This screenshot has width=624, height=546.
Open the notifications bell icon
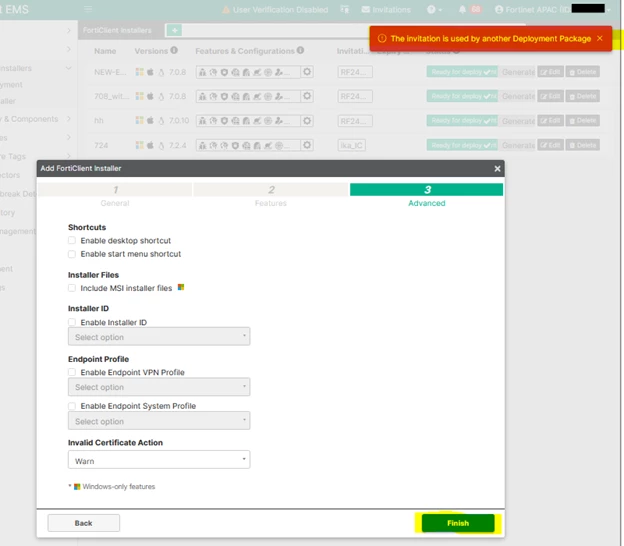click(462, 10)
